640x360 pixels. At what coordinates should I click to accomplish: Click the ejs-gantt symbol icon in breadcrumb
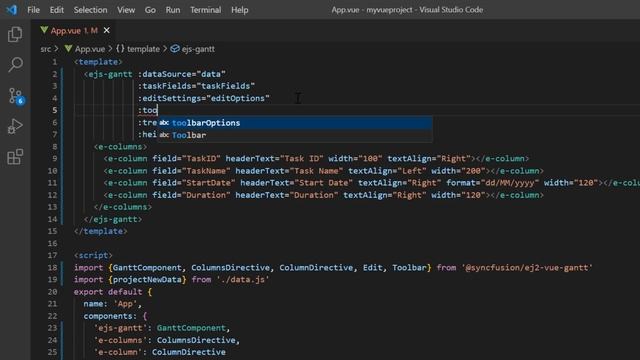click(x=175, y=49)
